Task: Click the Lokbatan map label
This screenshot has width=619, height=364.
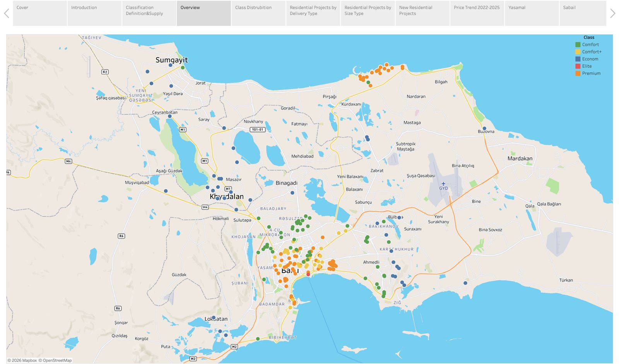Action: click(216, 319)
